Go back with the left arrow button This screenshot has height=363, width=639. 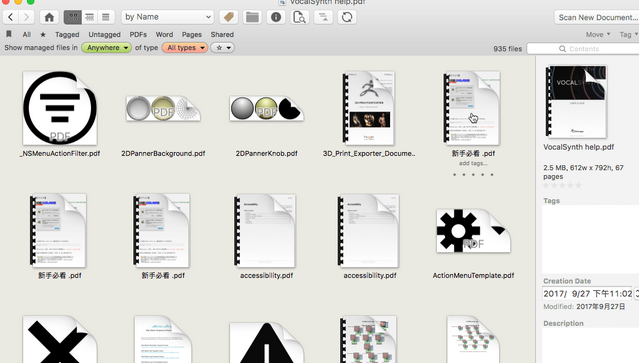tap(11, 17)
